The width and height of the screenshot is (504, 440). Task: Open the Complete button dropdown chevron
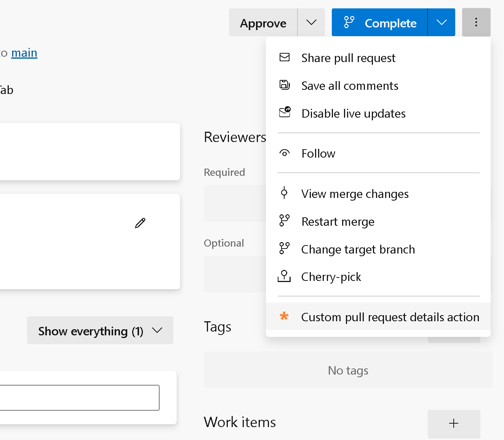(x=441, y=22)
